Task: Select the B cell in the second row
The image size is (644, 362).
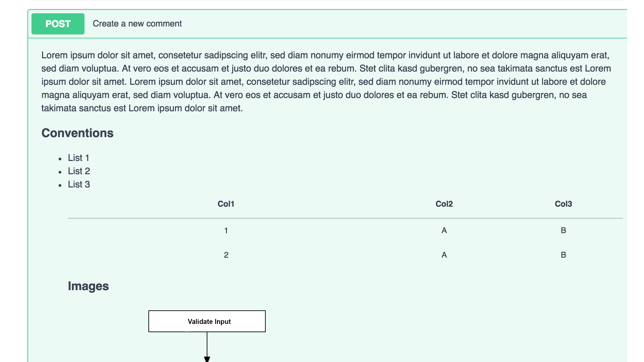Action: click(x=563, y=255)
